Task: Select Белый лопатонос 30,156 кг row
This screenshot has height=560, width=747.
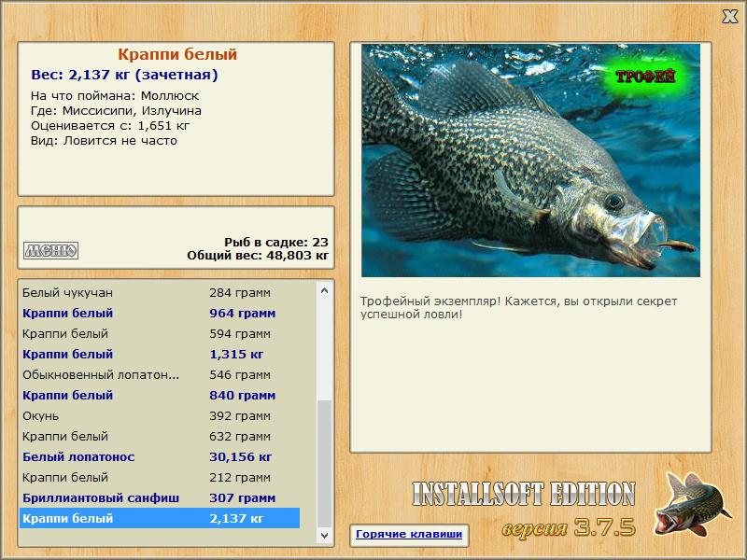Action: click(160, 456)
